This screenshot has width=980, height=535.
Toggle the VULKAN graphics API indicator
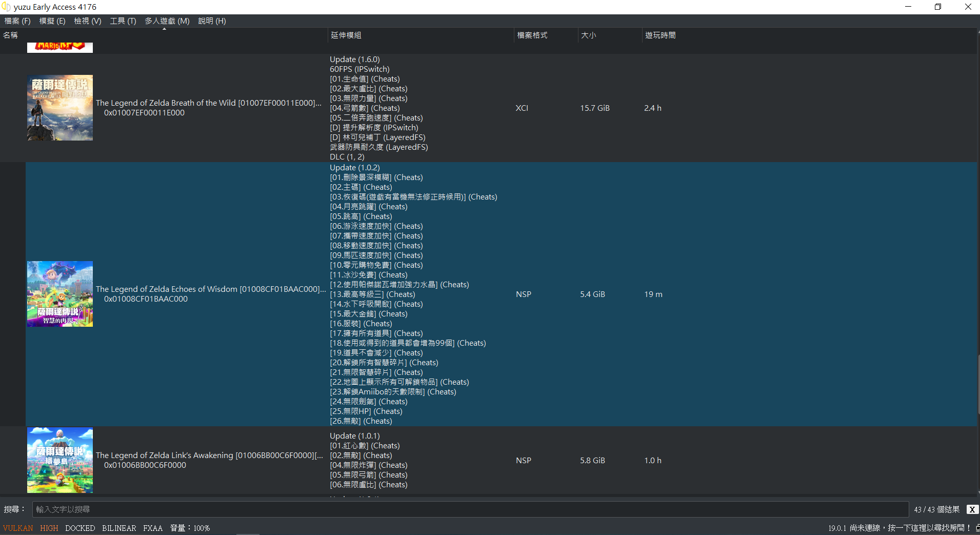[18, 528]
